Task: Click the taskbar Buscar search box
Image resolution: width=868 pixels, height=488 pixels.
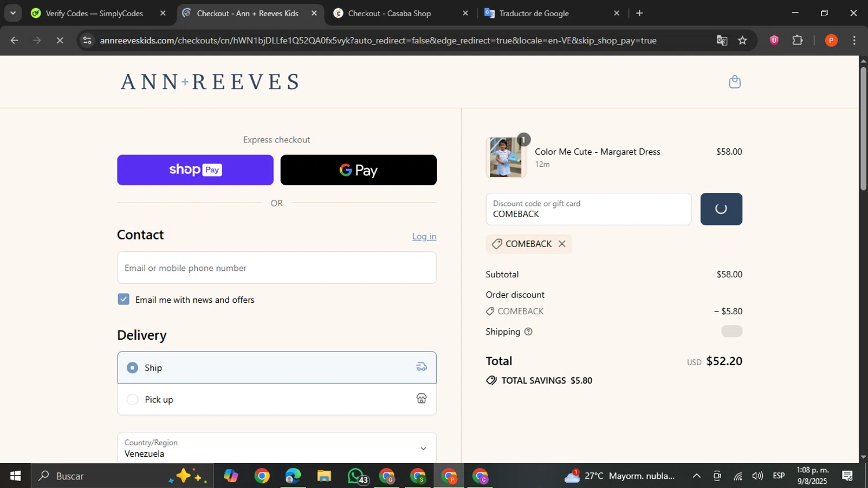Action: [122, 476]
